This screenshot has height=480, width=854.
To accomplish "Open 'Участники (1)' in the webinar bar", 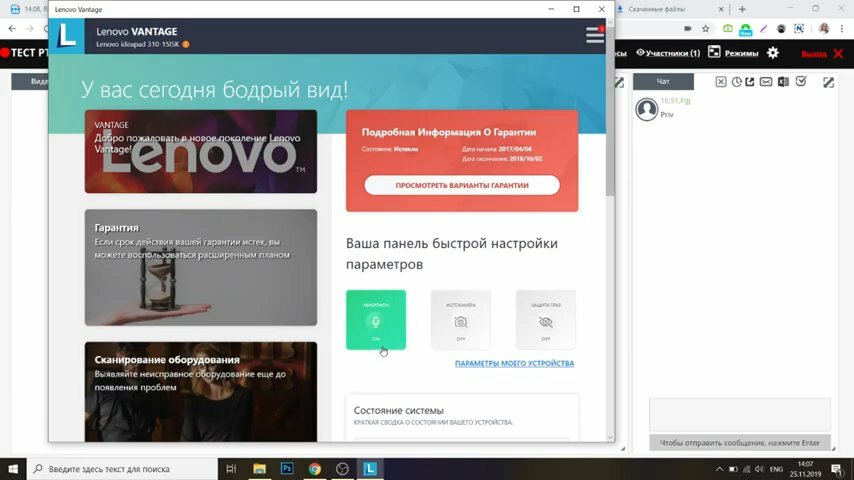I will pos(668,53).
